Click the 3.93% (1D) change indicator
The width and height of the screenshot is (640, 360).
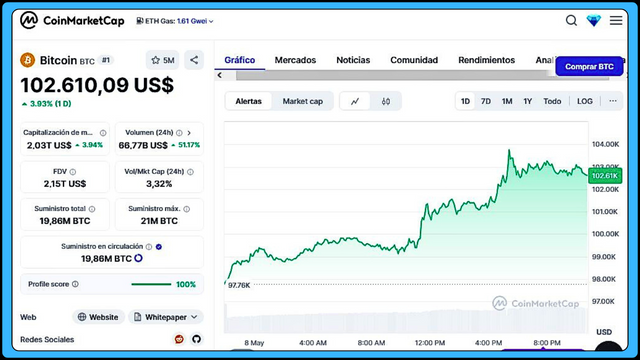47,104
